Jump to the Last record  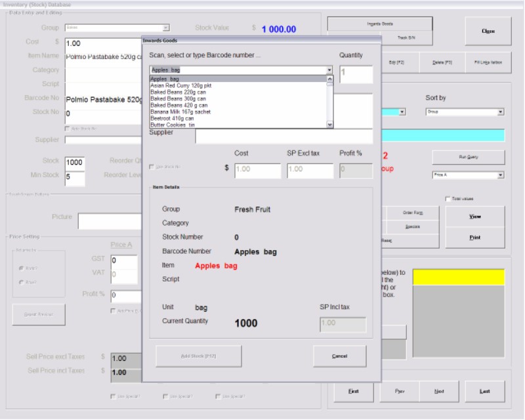[x=485, y=391]
